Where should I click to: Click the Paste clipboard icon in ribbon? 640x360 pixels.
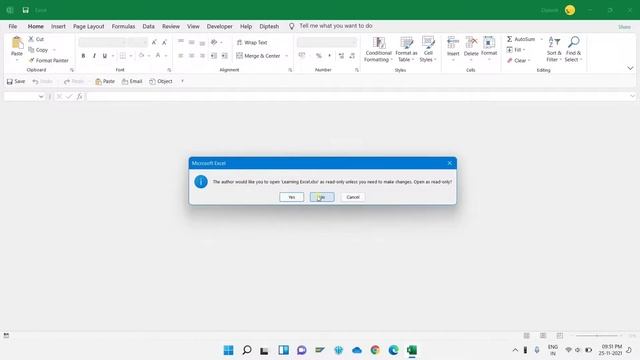17,43
